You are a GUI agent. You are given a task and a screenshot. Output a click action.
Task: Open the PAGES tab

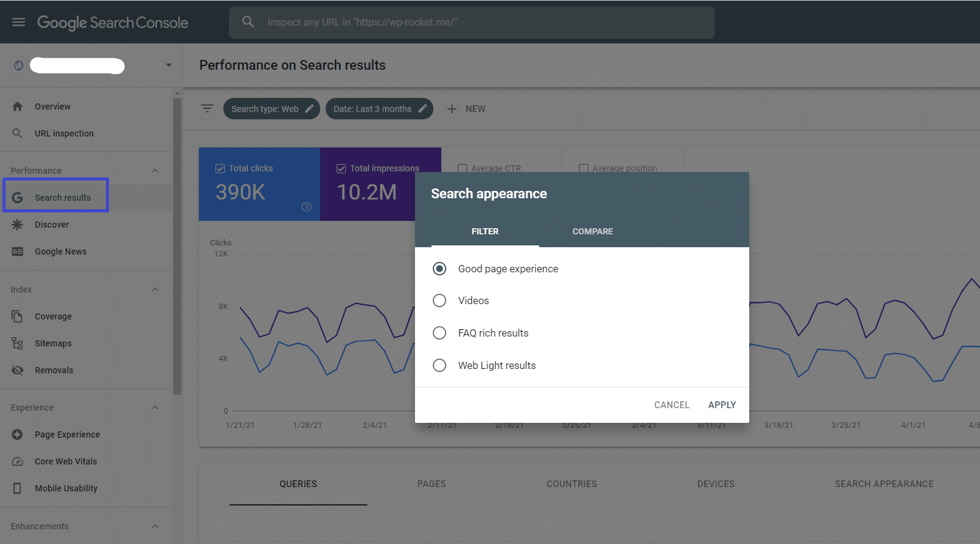click(x=432, y=484)
